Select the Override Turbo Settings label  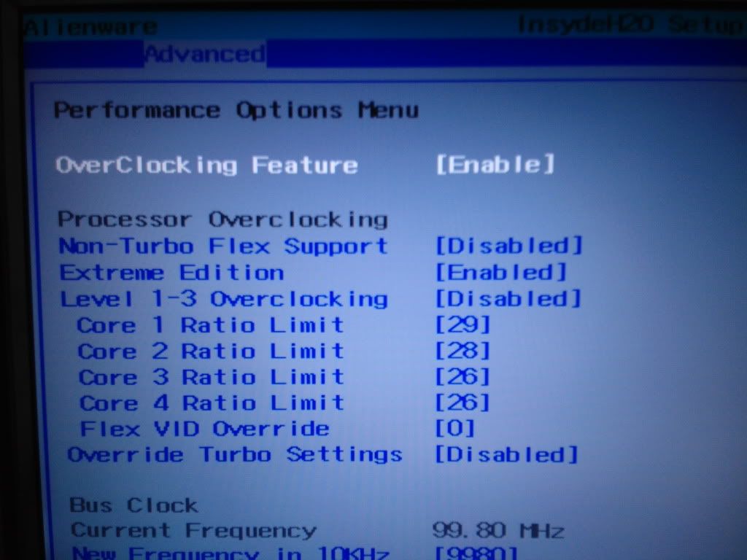(x=235, y=454)
